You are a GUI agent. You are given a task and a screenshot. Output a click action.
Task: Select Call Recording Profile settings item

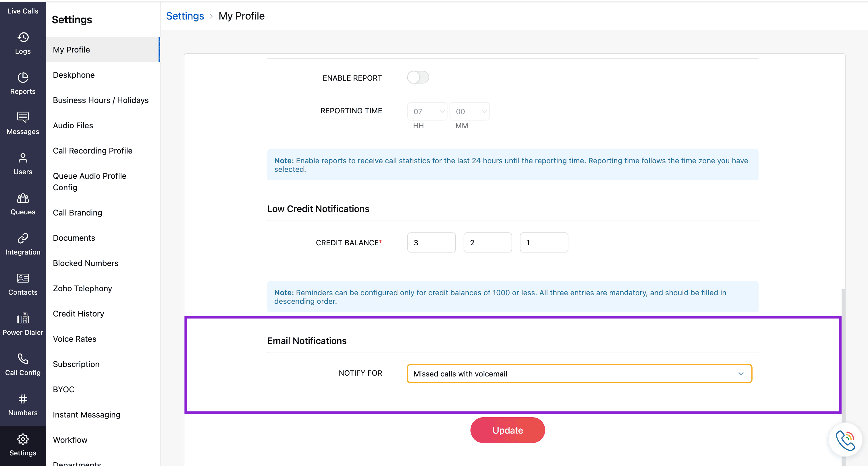tap(92, 151)
